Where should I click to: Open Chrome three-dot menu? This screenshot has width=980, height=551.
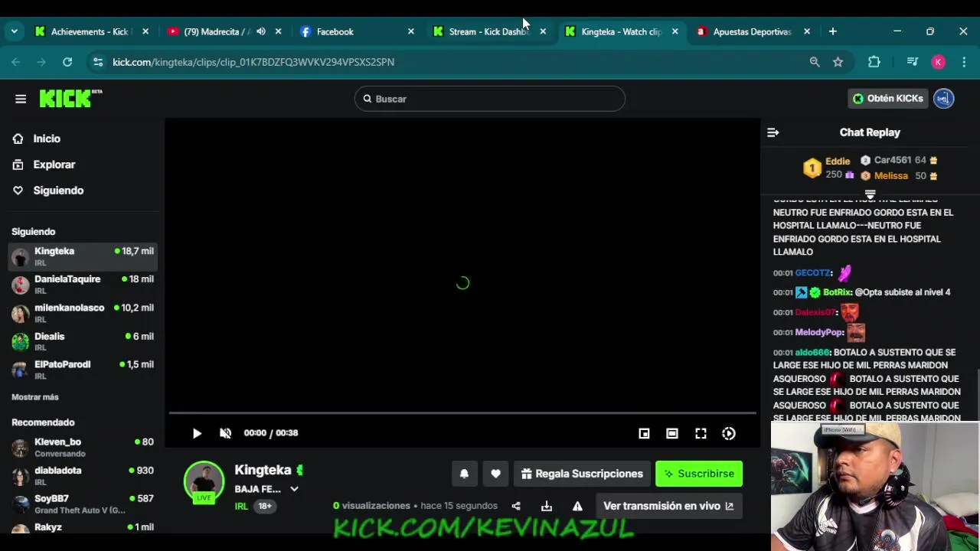tap(964, 62)
